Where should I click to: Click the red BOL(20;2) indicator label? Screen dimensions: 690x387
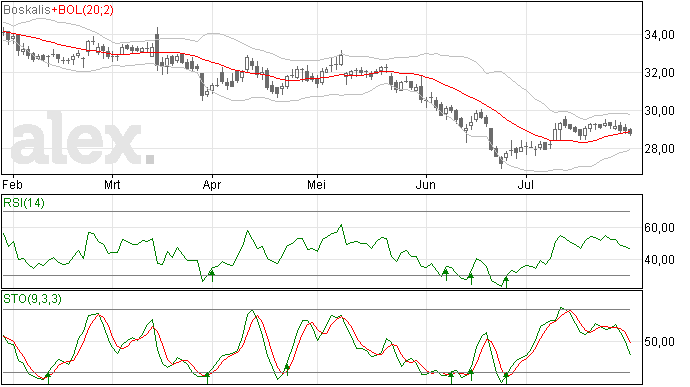(82, 10)
